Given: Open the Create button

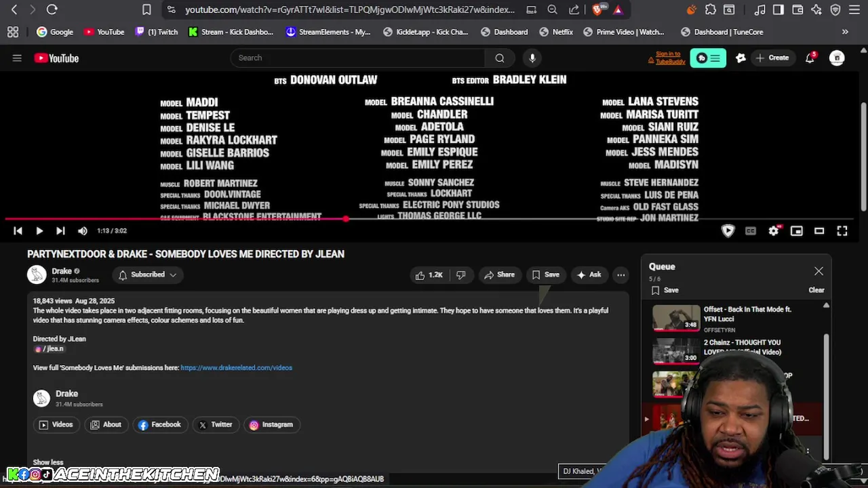Looking at the screenshot, I should click(772, 58).
